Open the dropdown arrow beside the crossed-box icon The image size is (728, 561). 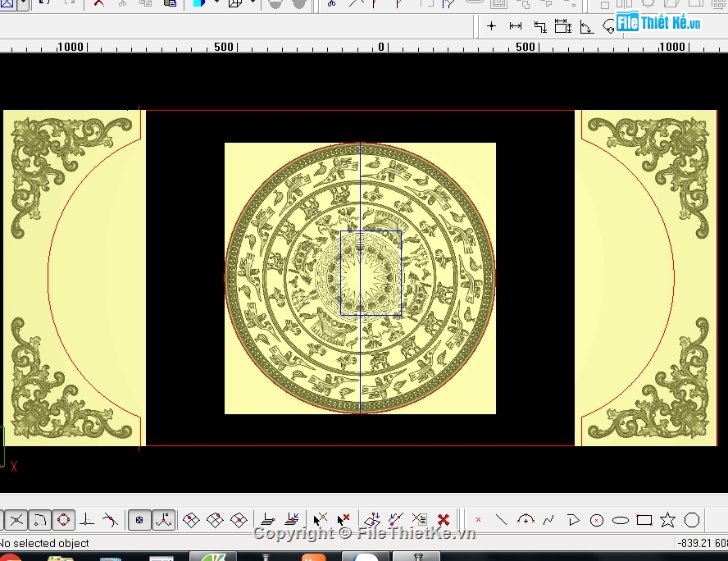point(22,3)
